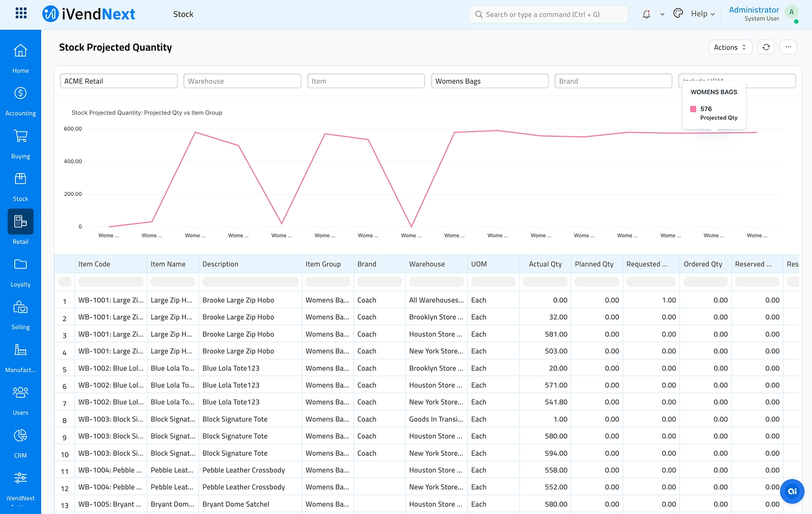
Task: Click the theme palette icon
Action: click(678, 14)
